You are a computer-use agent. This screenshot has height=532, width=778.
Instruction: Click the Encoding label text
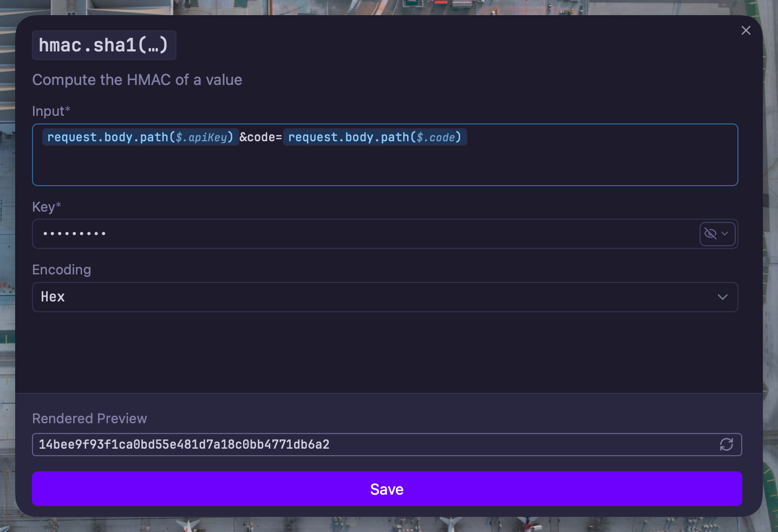[62, 270]
